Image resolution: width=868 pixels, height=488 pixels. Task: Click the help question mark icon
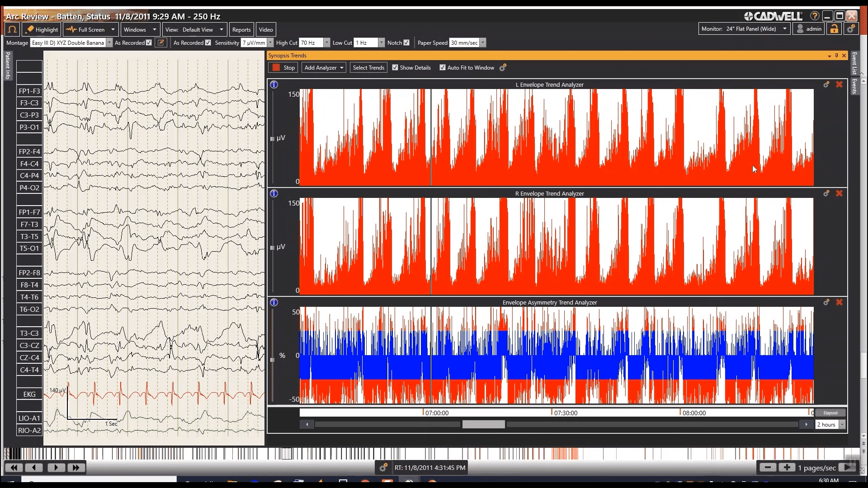tap(815, 16)
